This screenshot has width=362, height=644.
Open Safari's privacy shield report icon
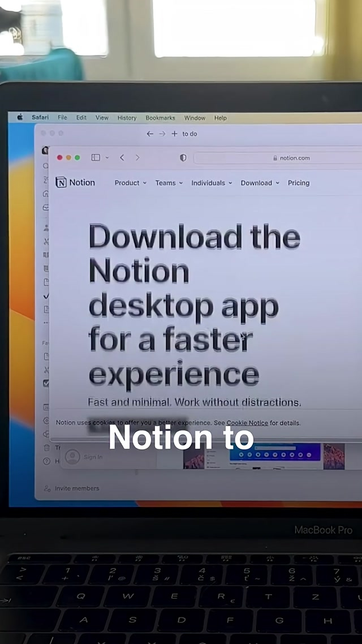183,158
